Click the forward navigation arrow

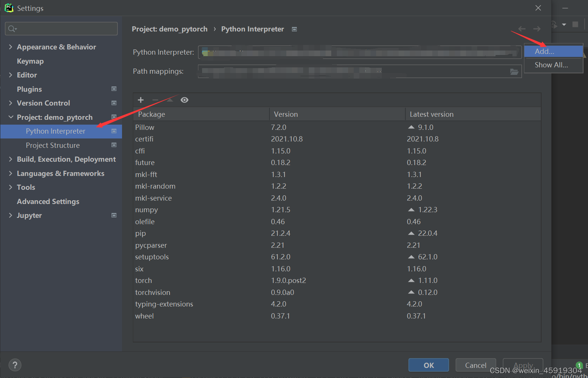click(537, 29)
